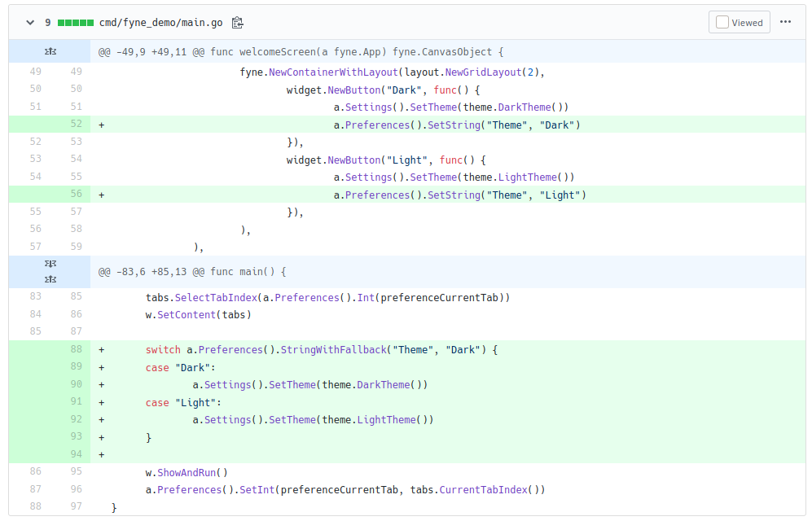Click the fyne.NewContainerWithLayout code line

click(392, 72)
